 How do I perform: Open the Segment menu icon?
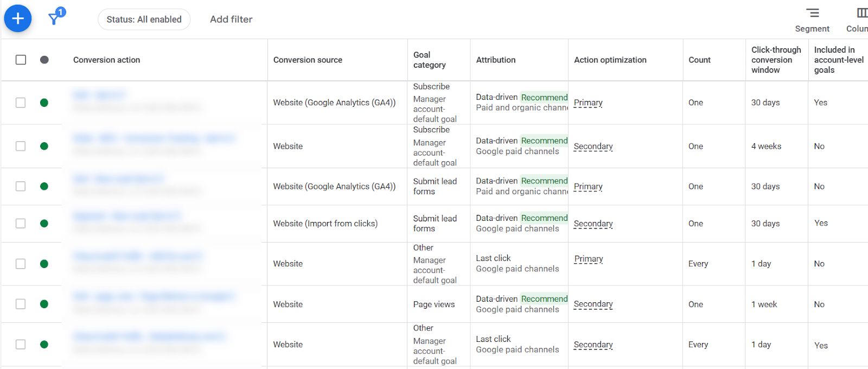point(812,13)
